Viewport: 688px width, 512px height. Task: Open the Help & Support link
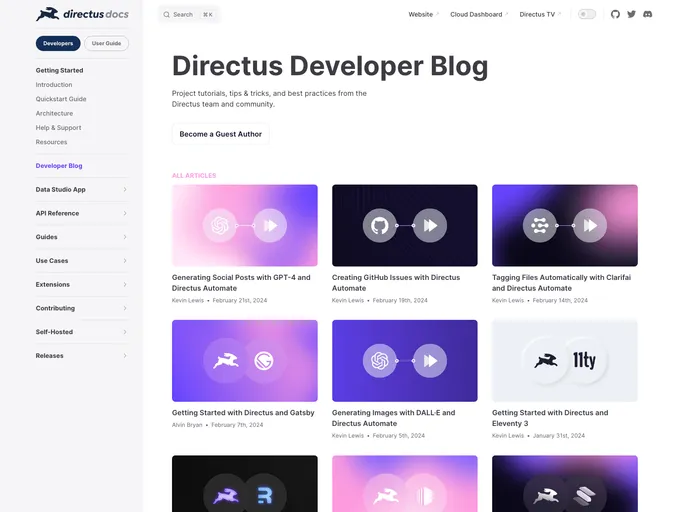pos(58,128)
